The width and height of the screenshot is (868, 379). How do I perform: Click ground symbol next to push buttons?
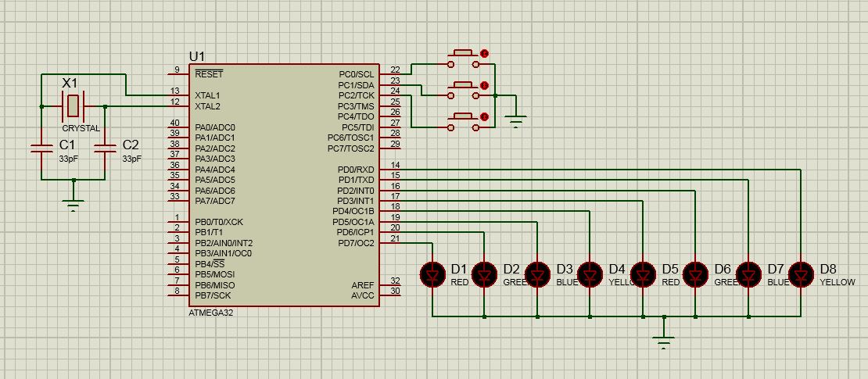pos(516,120)
